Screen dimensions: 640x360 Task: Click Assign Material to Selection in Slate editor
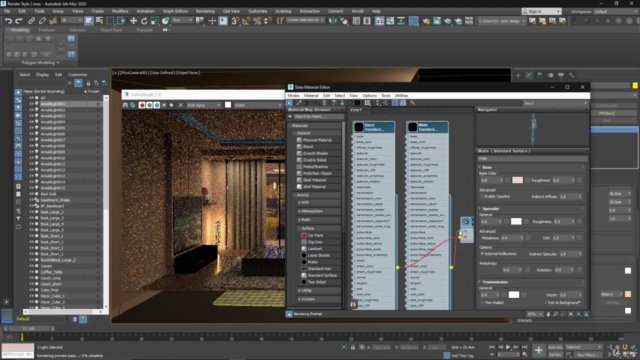tap(316, 103)
